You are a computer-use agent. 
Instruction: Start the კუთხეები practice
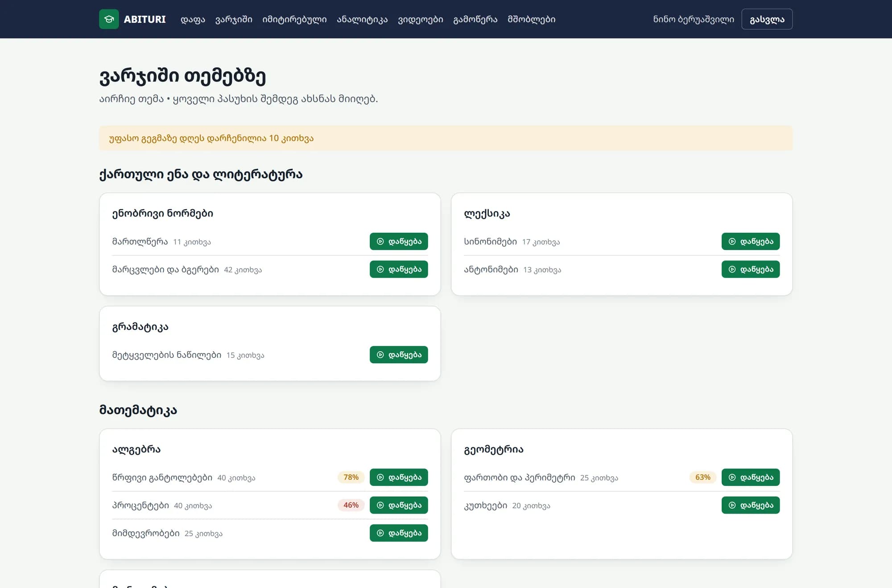(751, 505)
